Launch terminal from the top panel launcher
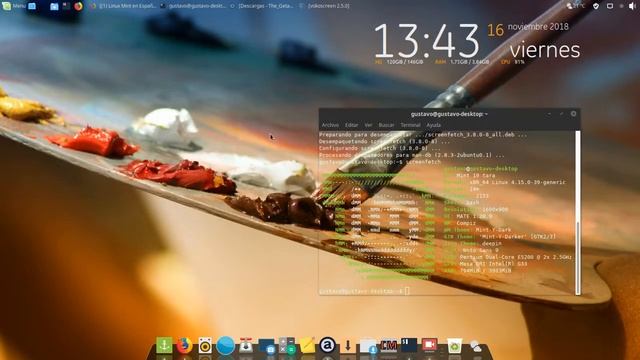The image size is (640, 360). [x=66, y=6]
